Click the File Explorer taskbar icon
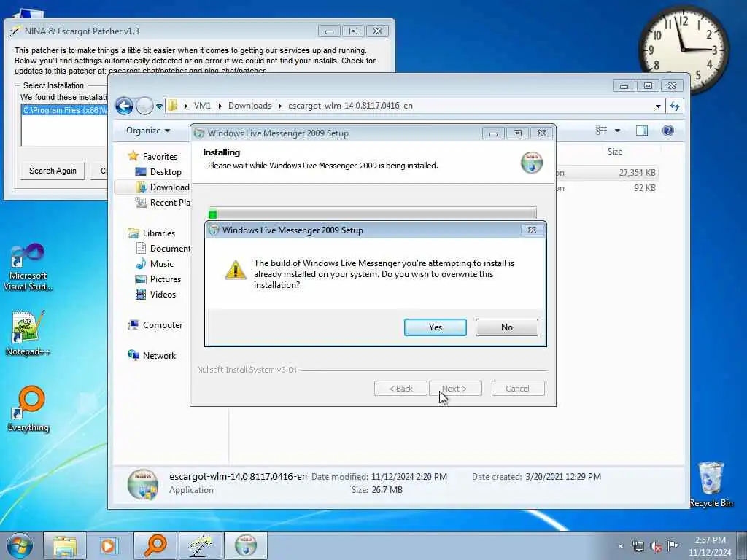Viewport: 747px width, 560px height. [x=65, y=545]
